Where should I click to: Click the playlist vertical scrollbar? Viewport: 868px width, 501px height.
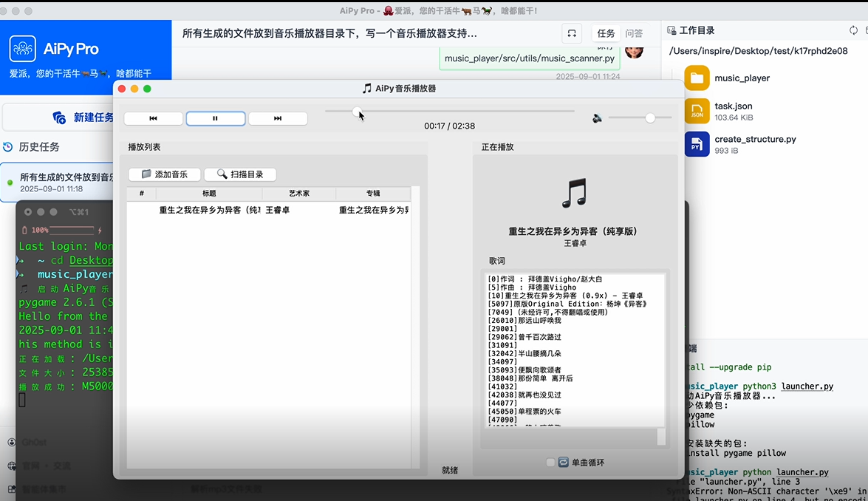(415, 327)
